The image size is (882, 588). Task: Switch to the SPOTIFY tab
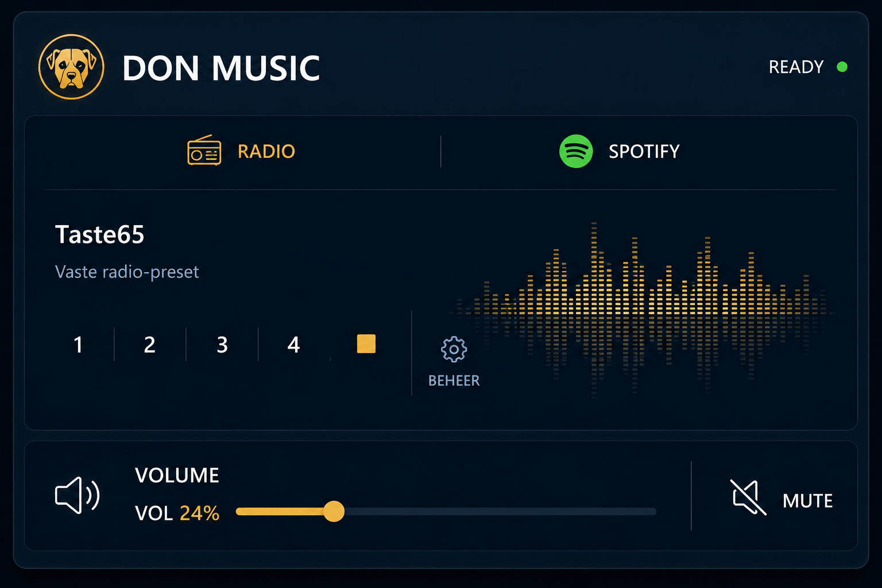tap(644, 152)
